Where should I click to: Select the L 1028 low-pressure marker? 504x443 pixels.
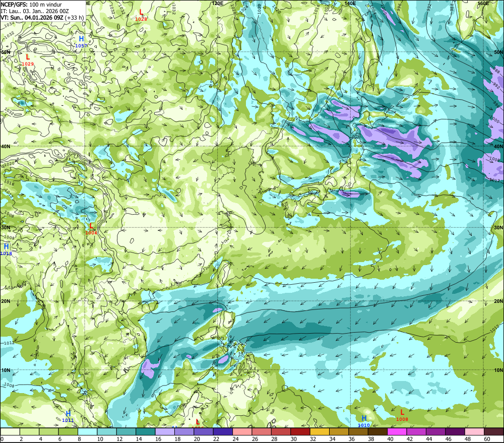coord(141,15)
